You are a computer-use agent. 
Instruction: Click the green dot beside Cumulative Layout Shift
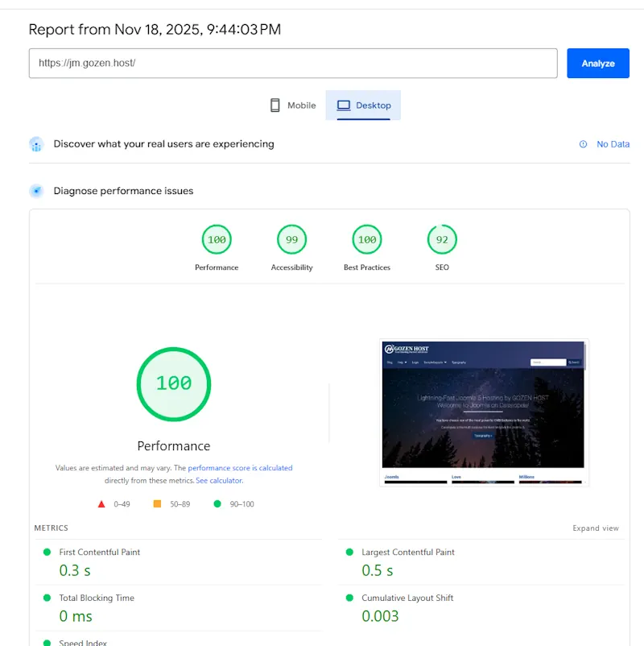[x=349, y=598]
